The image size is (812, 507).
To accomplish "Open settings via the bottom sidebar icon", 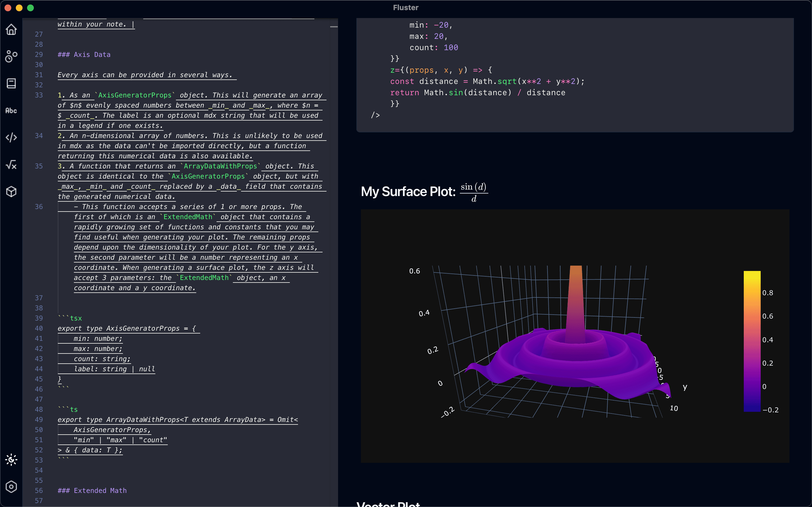I will (x=11, y=487).
